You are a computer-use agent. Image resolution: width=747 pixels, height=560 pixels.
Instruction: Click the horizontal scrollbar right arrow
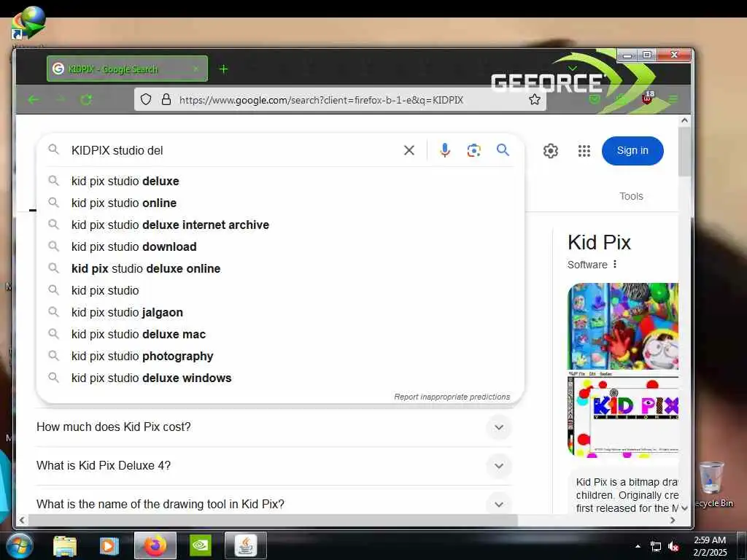pos(672,520)
